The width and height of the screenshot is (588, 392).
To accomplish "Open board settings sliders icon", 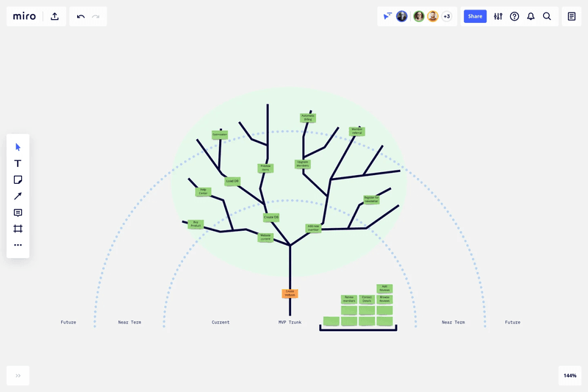I will (498, 16).
